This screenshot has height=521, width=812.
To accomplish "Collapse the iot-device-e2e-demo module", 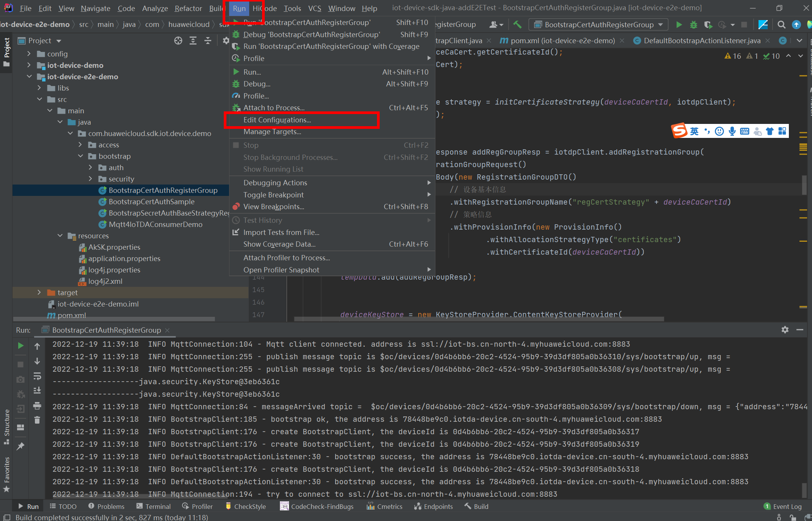I will (x=29, y=77).
